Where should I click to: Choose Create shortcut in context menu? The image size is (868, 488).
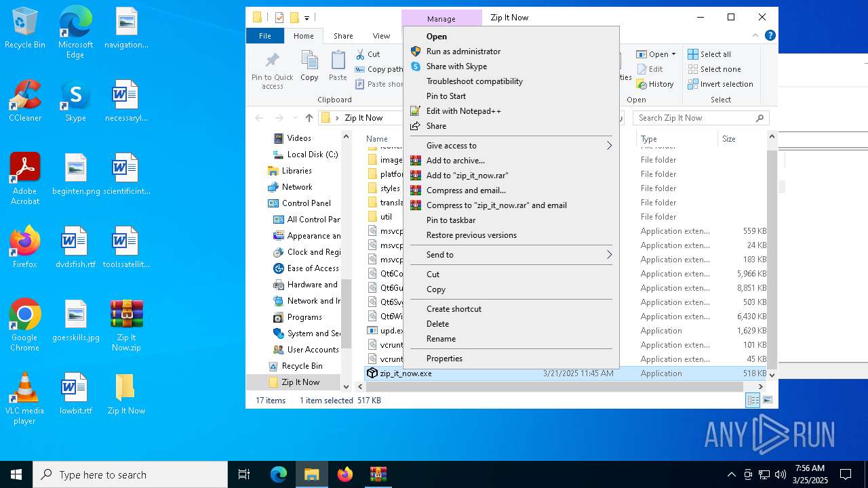(511, 309)
